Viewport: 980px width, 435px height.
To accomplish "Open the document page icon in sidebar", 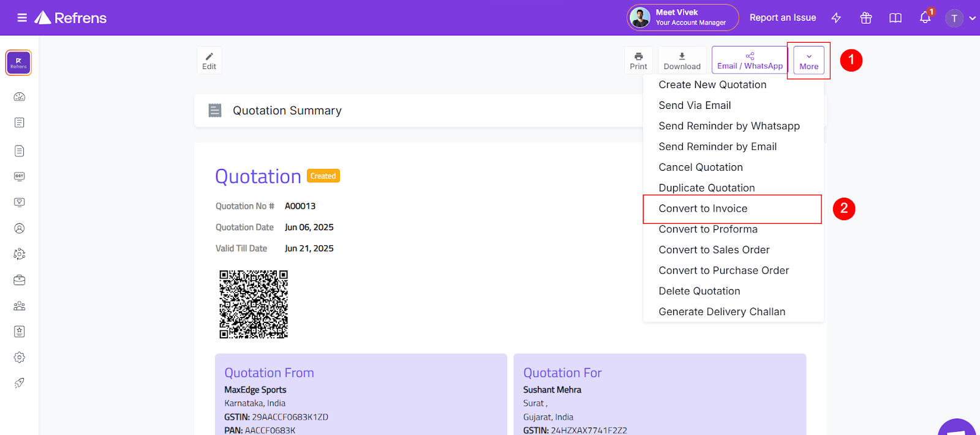I will (x=20, y=151).
